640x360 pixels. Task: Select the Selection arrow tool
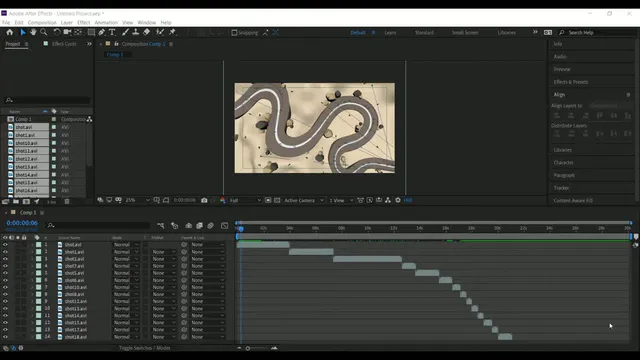[x=23, y=32]
